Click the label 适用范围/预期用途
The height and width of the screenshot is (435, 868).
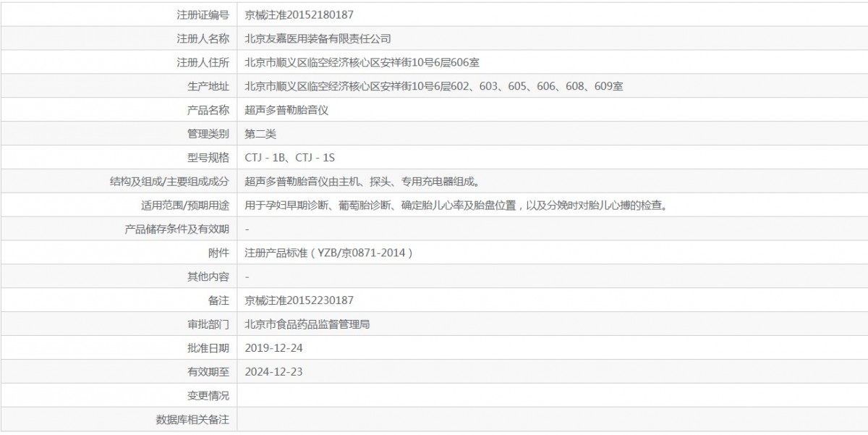tap(185, 206)
